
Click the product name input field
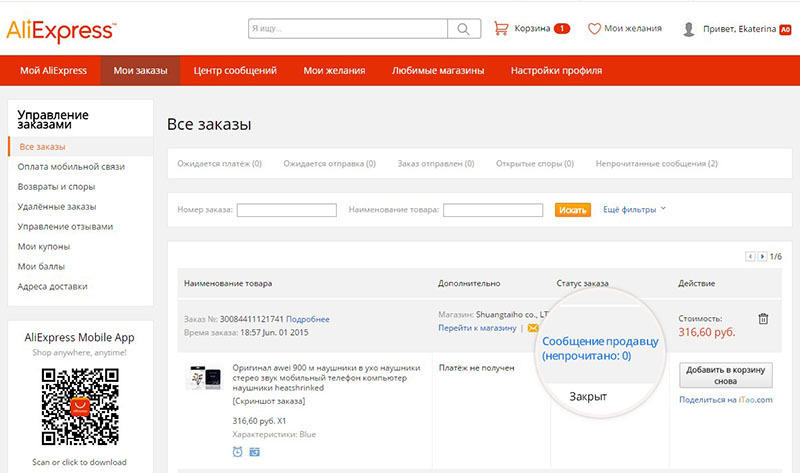[x=493, y=210]
